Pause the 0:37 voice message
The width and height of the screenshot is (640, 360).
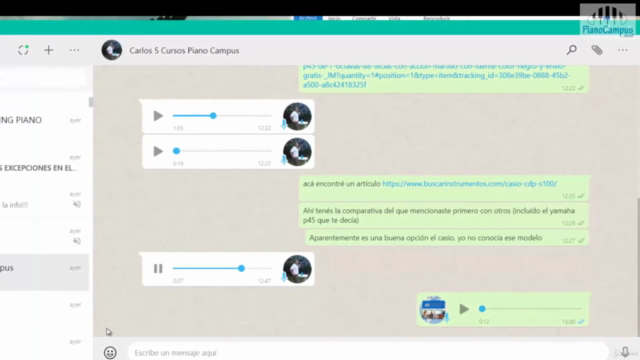(x=158, y=268)
